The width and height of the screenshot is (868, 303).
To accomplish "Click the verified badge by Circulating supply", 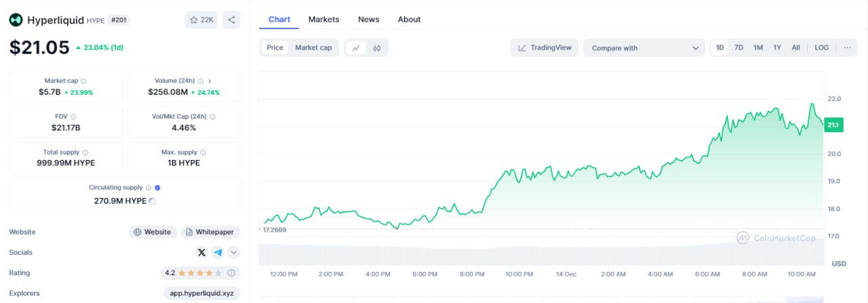I will (x=157, y=188).
